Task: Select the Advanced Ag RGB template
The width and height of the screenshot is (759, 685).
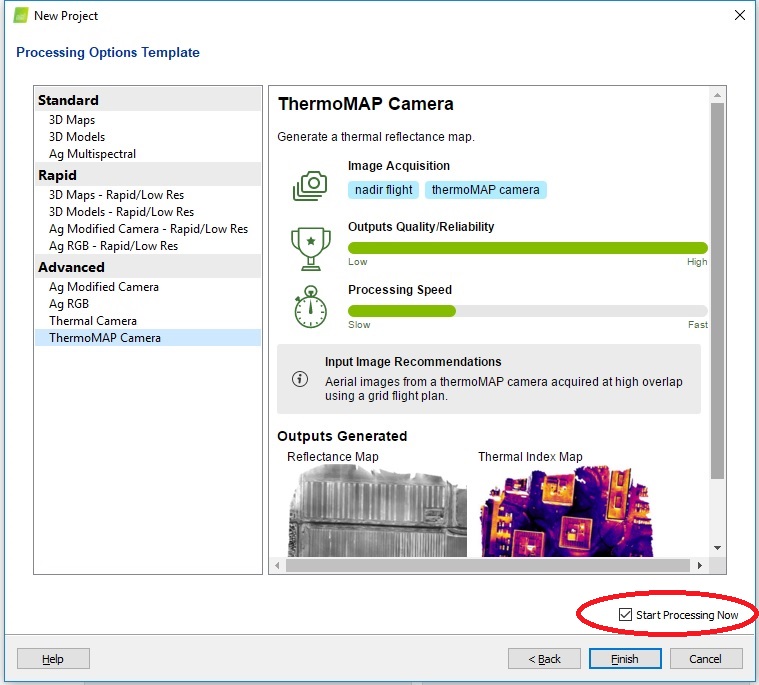Action: (148, 304)
